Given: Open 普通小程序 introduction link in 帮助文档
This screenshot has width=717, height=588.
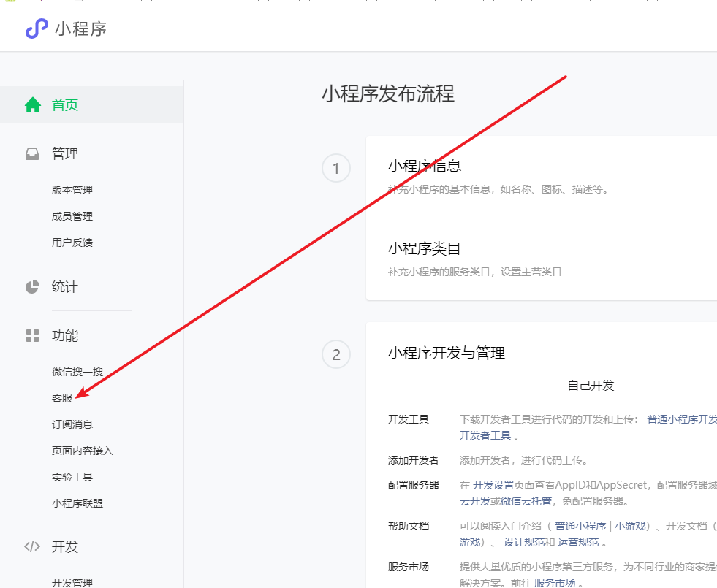Looking at the screenshot, I should click(x=581, y=526).
